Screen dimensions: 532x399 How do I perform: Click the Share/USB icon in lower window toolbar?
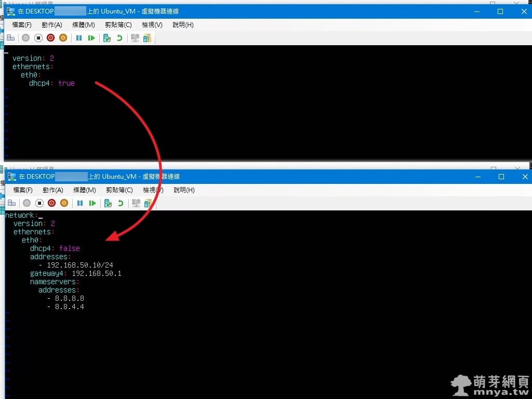coord(149,203)
